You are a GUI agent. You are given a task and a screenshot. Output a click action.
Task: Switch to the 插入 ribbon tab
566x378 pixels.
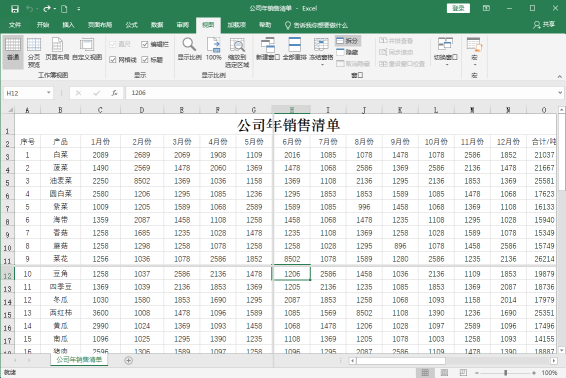[68, 25]
